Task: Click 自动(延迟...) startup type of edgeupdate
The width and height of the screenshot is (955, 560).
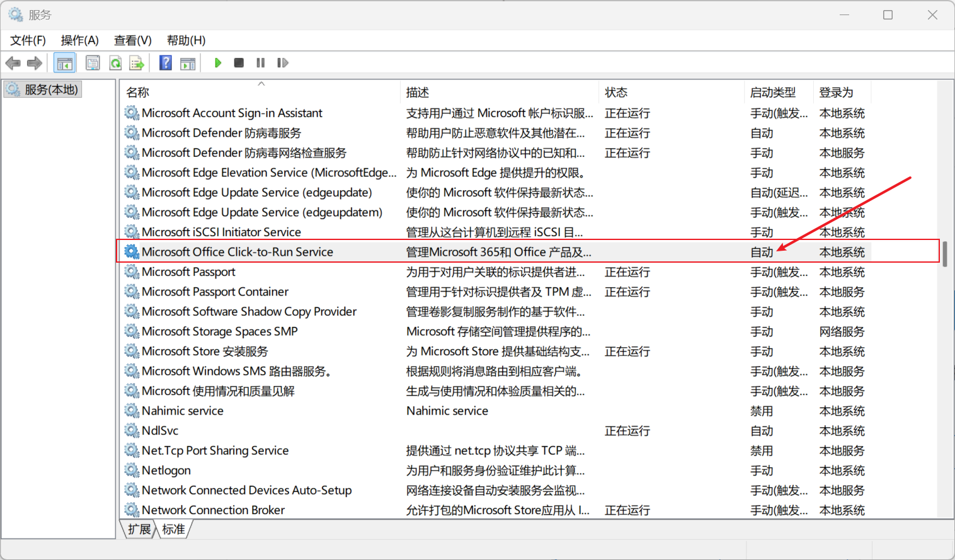Action: [779, 192]
